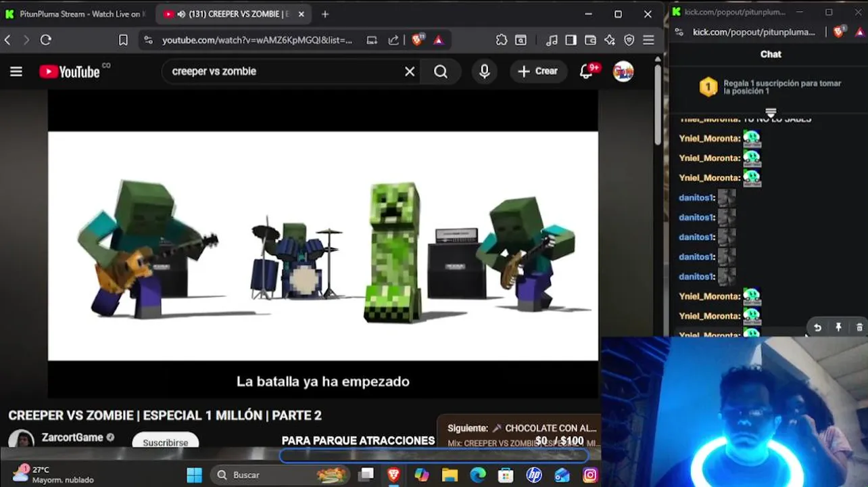The height and width of the screenshot is (487, 868).
Task: Click the kick.com popout address field
Action: (x=754, y=32)
